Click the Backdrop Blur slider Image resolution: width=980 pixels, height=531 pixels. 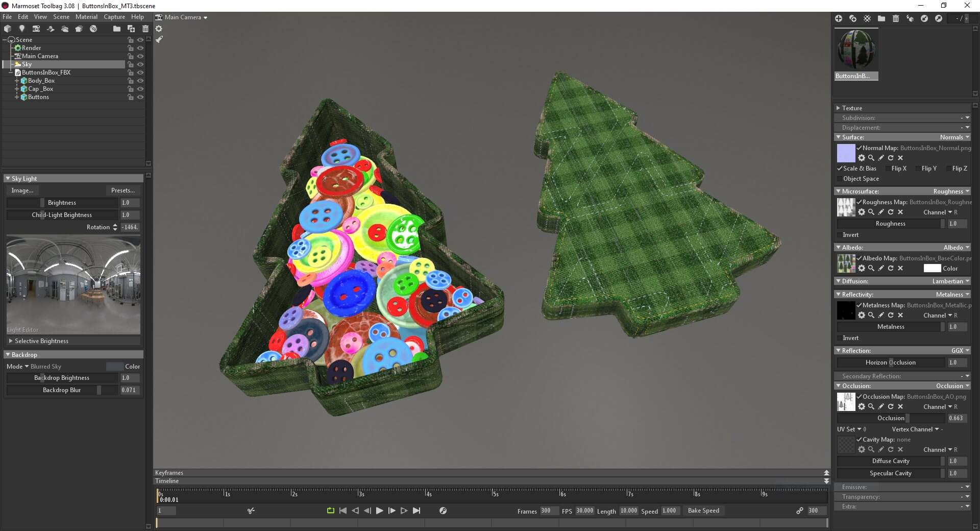[62, 390]
